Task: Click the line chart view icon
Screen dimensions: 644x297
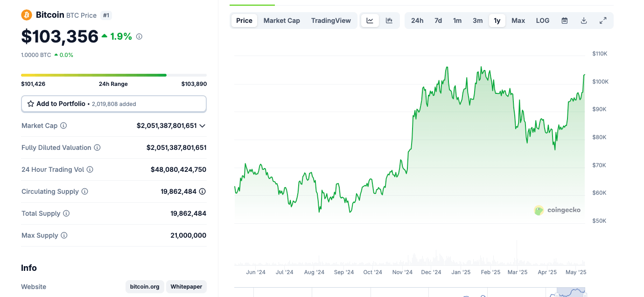Action: [x=370, y=21]
